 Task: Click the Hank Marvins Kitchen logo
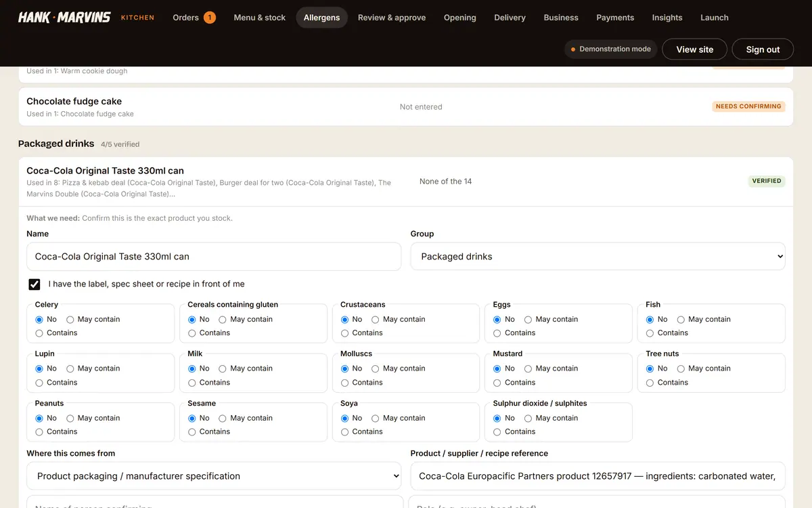86,17
